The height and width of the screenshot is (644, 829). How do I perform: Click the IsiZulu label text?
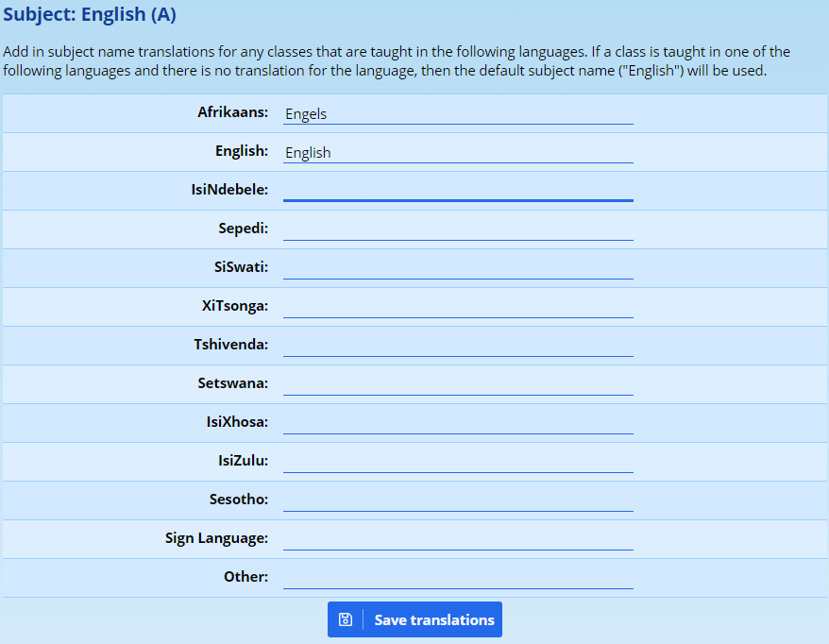pos(243,461)
